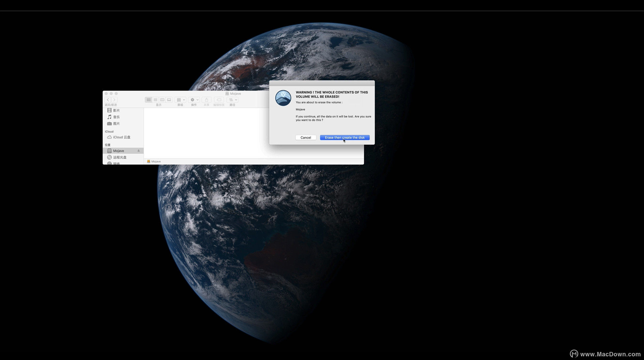The height and width of the screenshot is (360, 644).
Task: Click Mojave in the Finder path bar
Action: tap(154, 162)
